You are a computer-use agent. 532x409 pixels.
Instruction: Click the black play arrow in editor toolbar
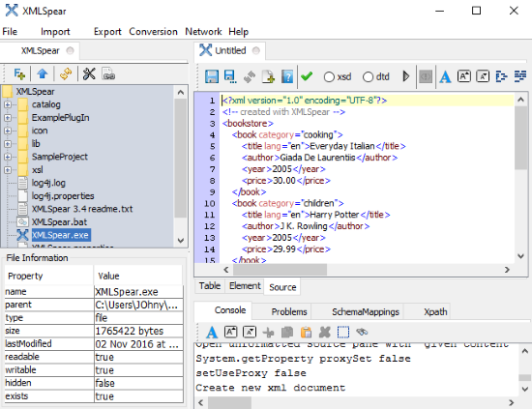pyautogui.click(x=406, y=76)
